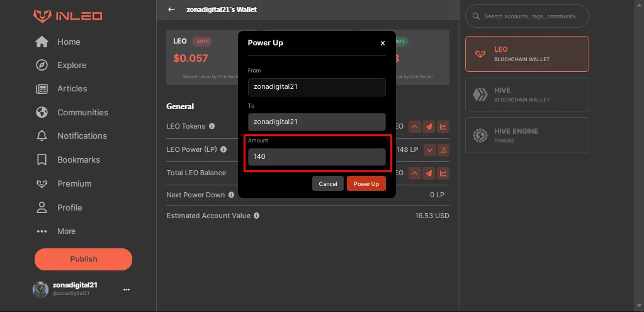Open account options dots beside zonadigital21
Image resolution: width=644 pixels, height=312 pixels.
(x=127, y=290)
